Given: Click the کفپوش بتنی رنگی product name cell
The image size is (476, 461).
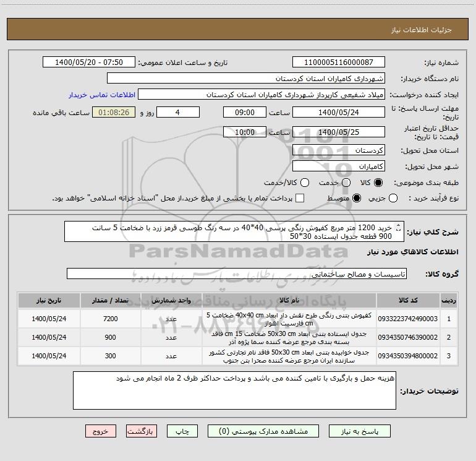Looking at the screenshot, I should pos(289,319).
